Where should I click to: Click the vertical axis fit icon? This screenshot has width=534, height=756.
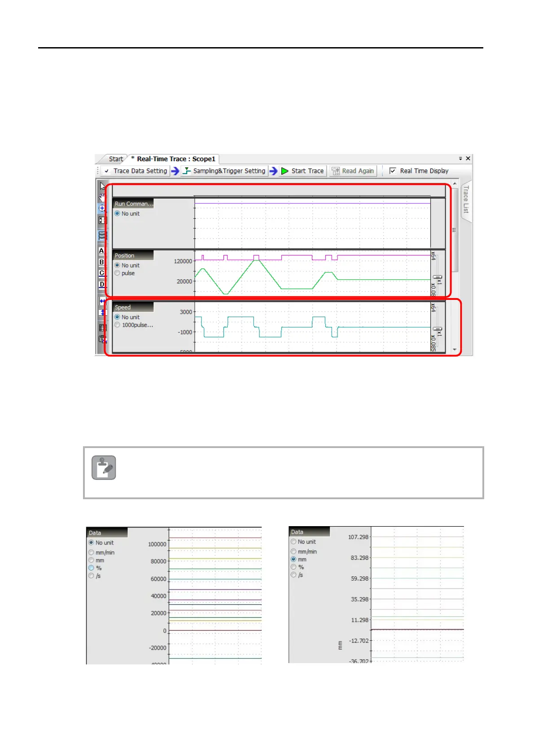102,312
